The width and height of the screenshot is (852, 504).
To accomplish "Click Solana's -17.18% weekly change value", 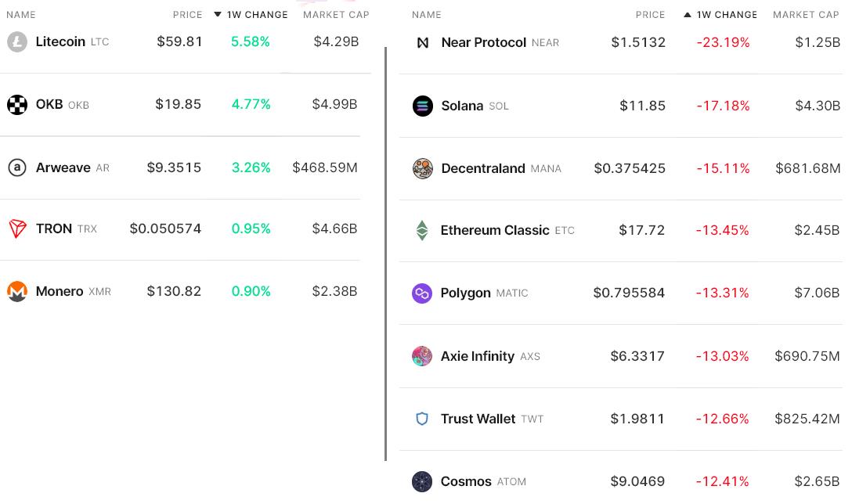I will 723,106.
